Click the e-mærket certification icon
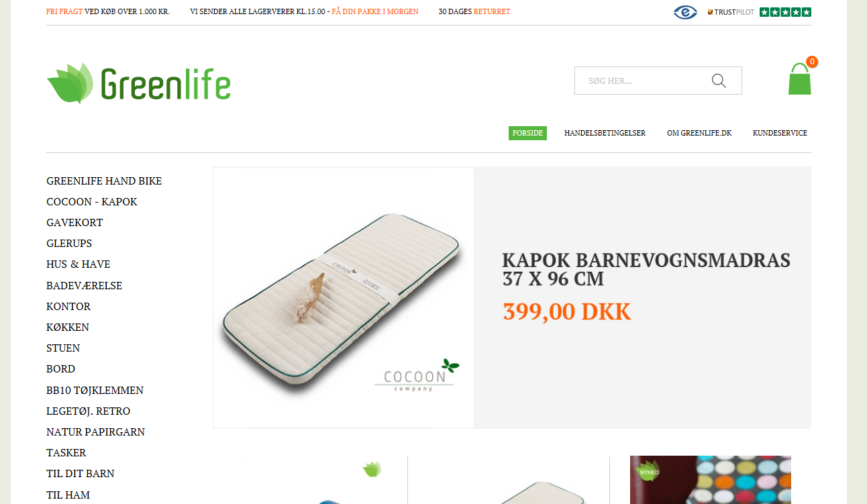 (x=685, y=12)
